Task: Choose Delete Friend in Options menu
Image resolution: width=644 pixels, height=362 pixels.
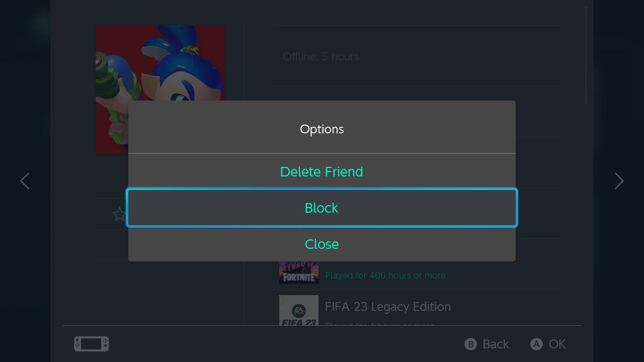Action: tap(321, 171)
